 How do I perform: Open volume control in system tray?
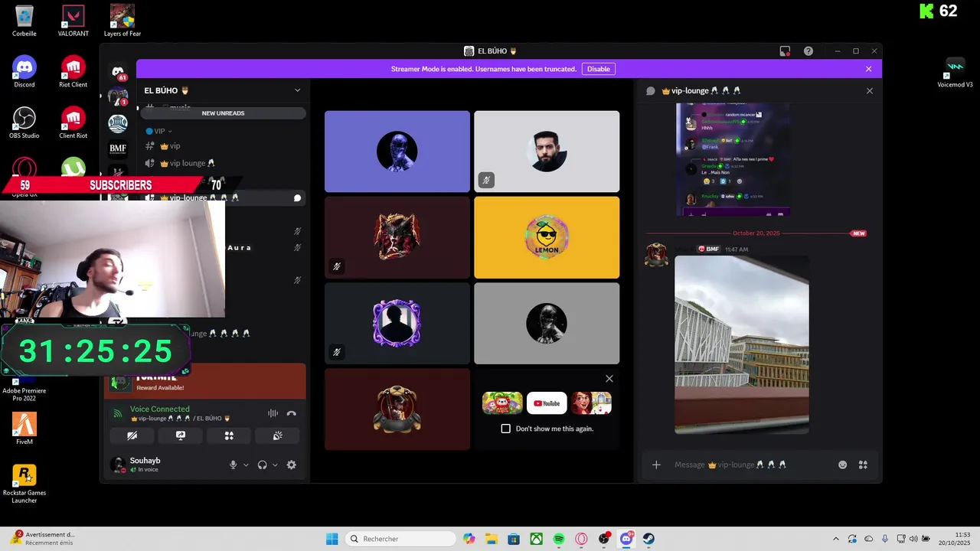913,539
